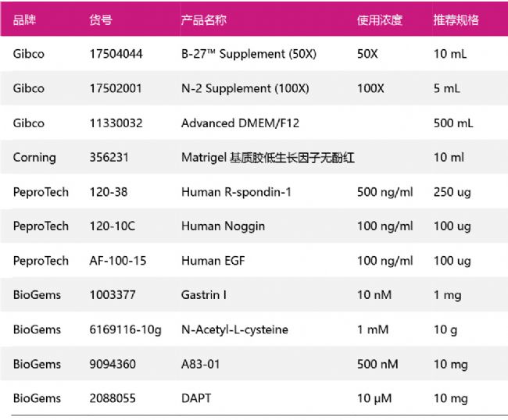This screenshot has height=420, width=508.
Task: Click the B-27 Supplement (50X) product name
Action: tap(242, 54)
